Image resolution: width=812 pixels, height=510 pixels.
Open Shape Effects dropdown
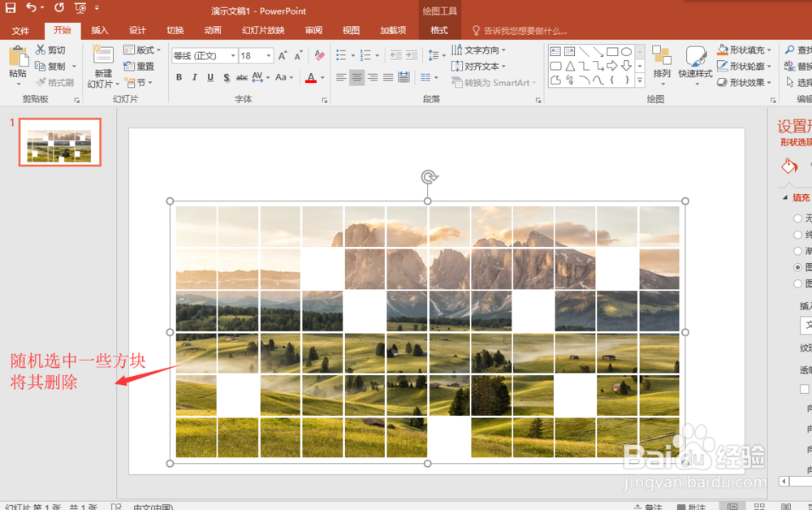744,82
